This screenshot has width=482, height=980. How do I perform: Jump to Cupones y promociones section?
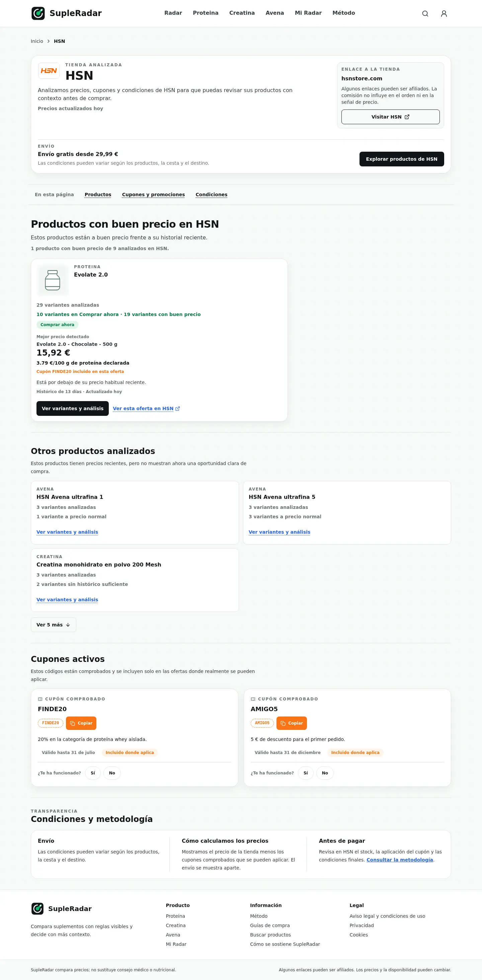pos(153,195)
